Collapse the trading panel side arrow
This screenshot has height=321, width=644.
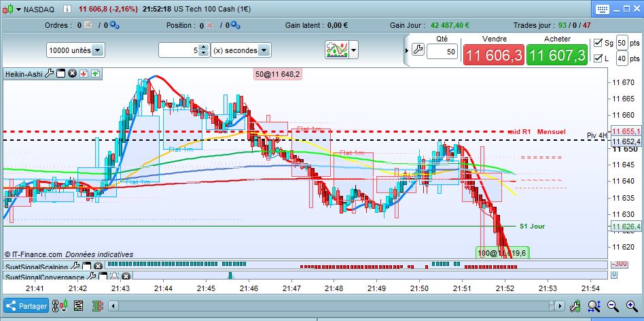tap(407, 50)
